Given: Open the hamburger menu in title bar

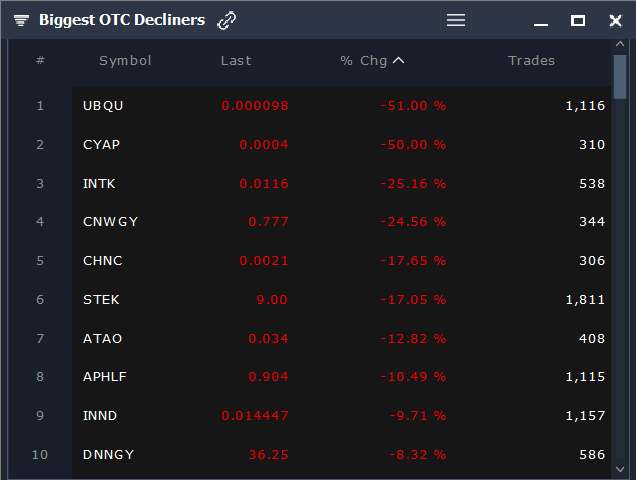Looking at the screenshot, I should [x=456, y=20].
